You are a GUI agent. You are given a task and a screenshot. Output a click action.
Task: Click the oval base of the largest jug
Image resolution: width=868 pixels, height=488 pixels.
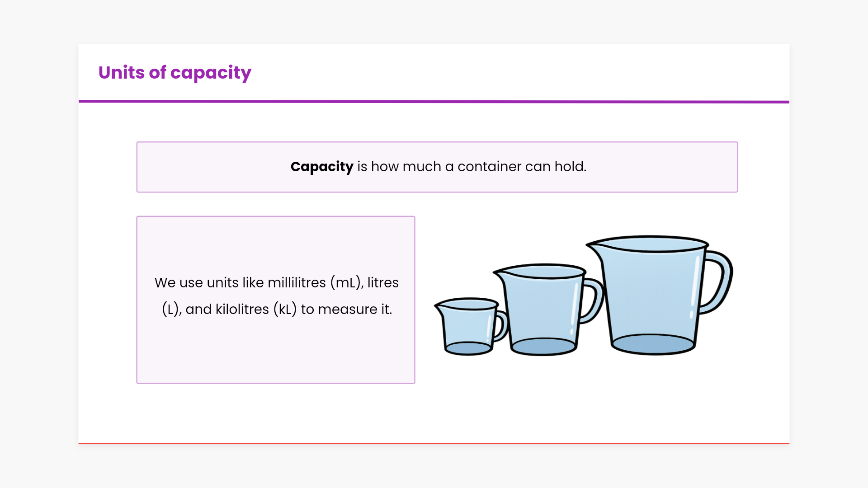click(x=653, y=344)
